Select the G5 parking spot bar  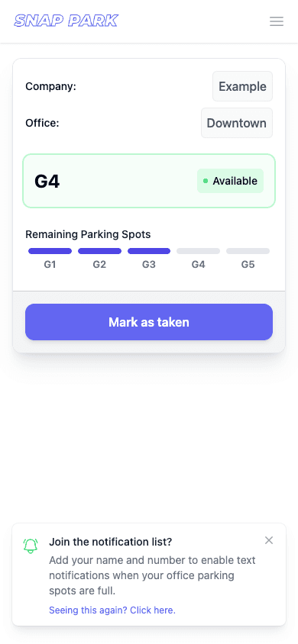pyautogui.click(x=248, y=251)
